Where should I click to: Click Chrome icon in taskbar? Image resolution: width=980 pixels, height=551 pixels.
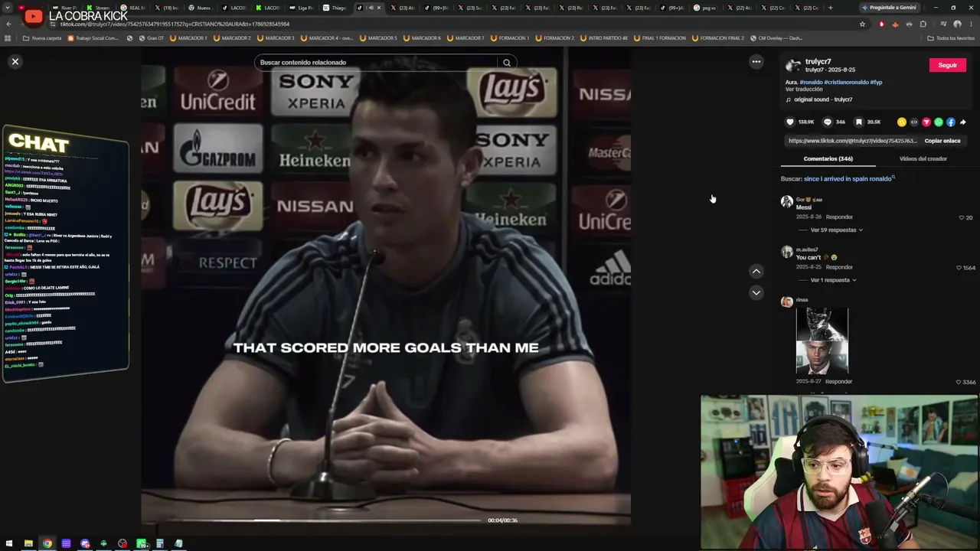[47, 543]
